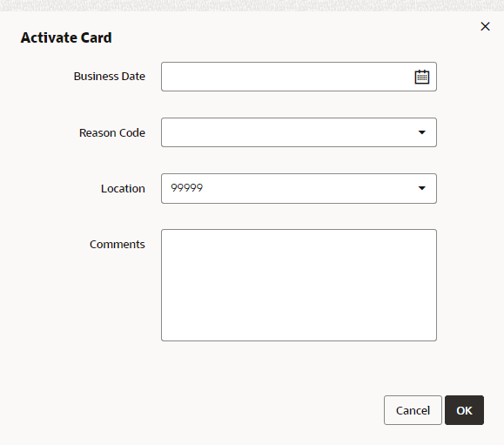Screen dimensions: 504x445
Task: Click into the Business Date field
Action: [299, 77]
